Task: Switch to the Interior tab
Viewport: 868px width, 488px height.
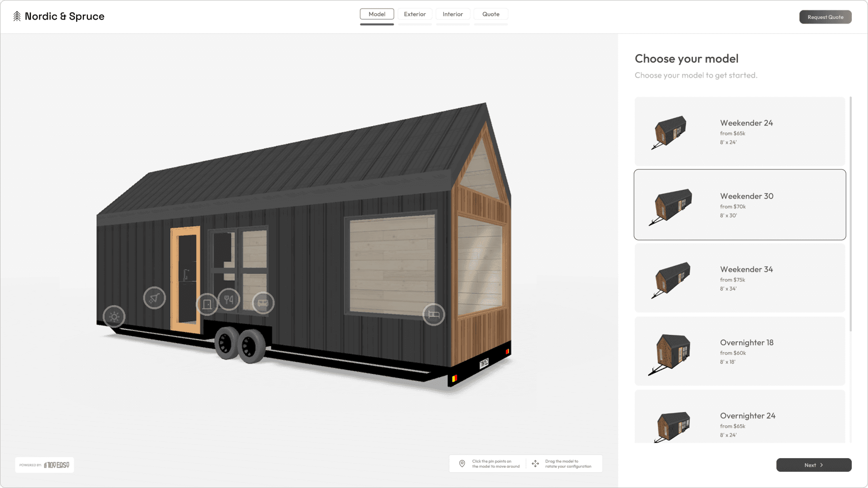Action: point(453,14)
